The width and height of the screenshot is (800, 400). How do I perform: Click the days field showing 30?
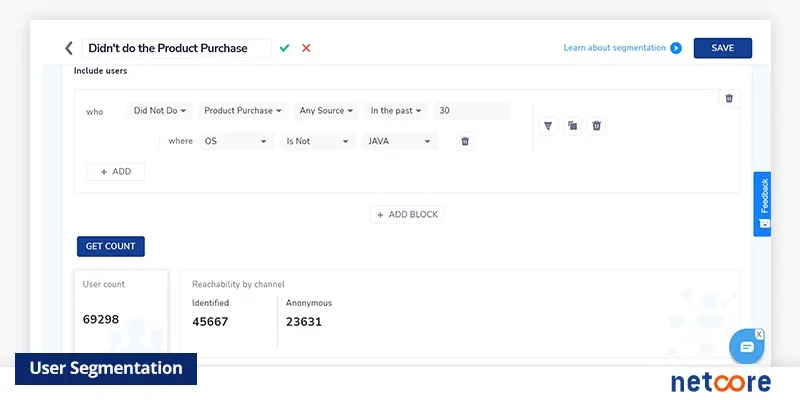(x=471, y=111)
